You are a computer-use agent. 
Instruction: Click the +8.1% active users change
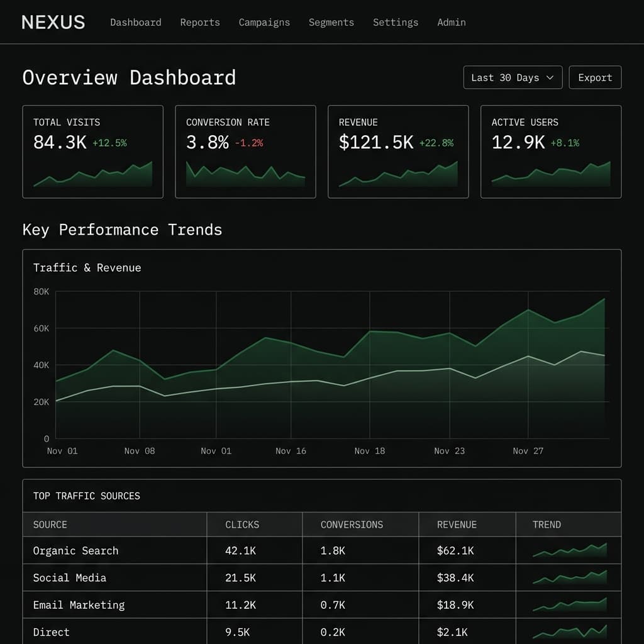pos(565,143)
